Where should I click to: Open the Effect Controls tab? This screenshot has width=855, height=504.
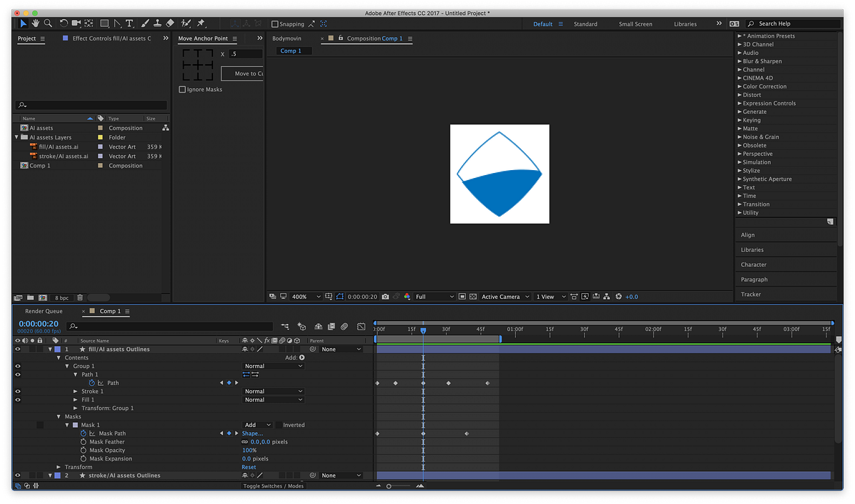point(112,38)
